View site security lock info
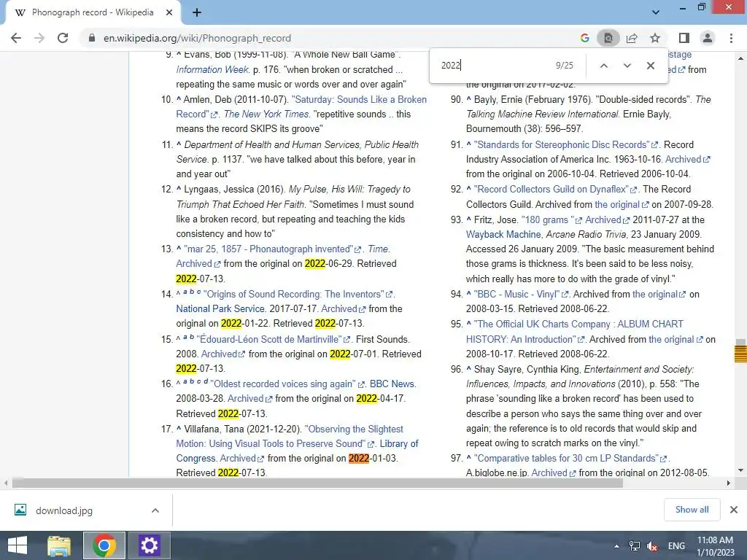 coord(91,38)
